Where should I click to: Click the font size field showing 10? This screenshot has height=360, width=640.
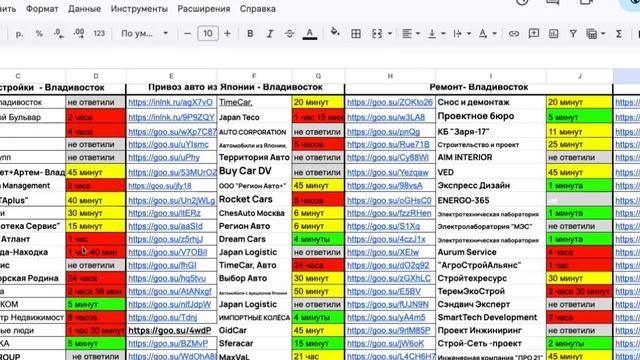[208, 33]
